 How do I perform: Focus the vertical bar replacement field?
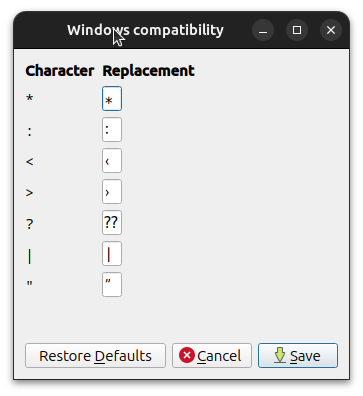click(x=112, y=254)
